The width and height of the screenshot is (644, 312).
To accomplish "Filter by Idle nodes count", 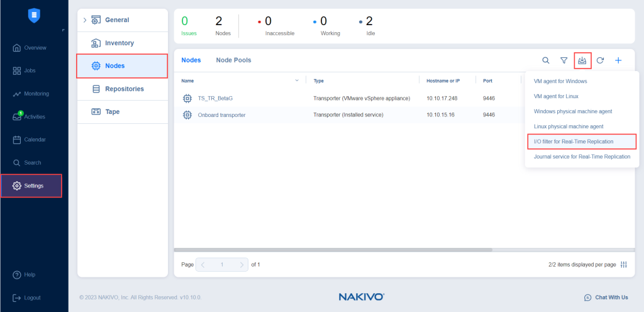I will click(x=367, y=26).
